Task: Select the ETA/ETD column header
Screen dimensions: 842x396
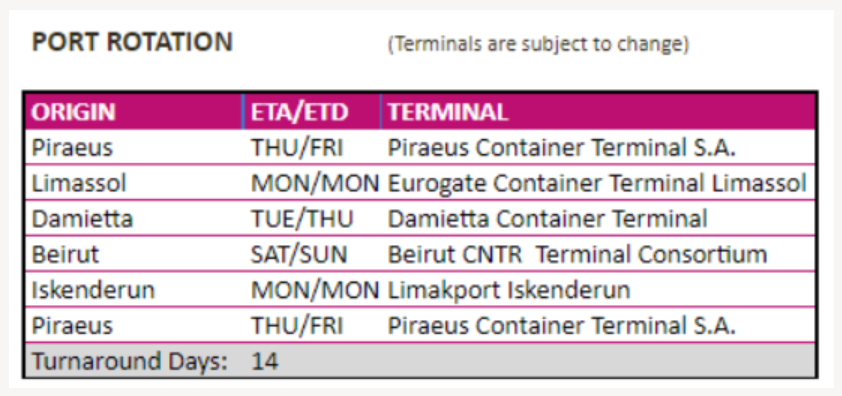Action: (312, 112)
